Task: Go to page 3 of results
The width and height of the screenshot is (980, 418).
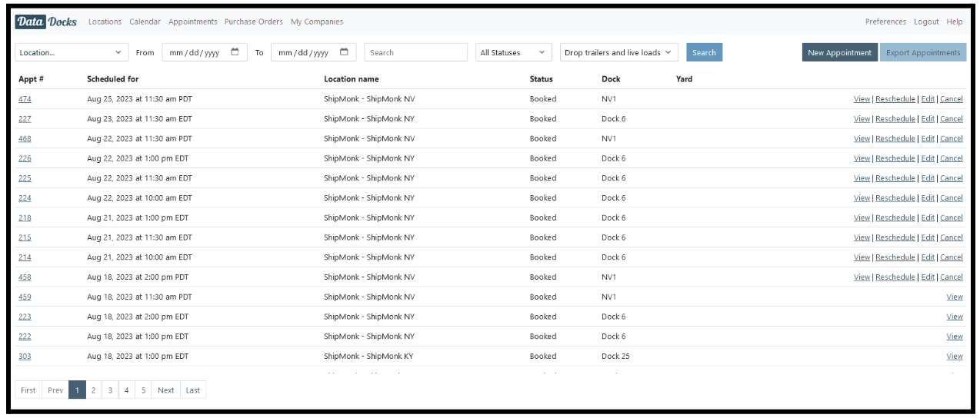Action: (x=109, y=390)
